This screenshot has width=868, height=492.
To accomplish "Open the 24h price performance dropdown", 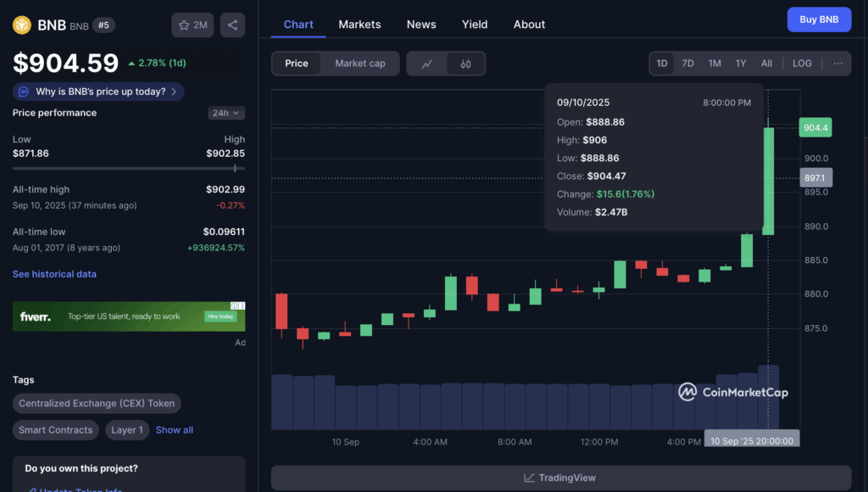I will [226, 113].
